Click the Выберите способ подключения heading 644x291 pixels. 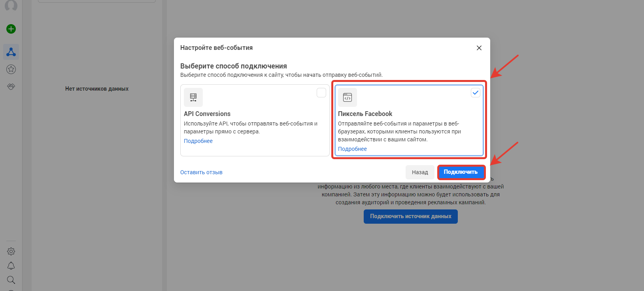click(x=234, y=66)
